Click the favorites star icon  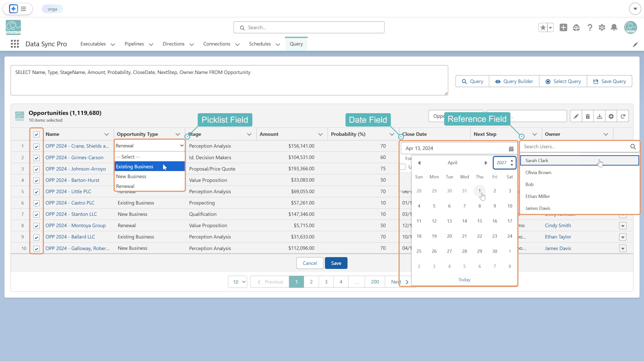543,27
